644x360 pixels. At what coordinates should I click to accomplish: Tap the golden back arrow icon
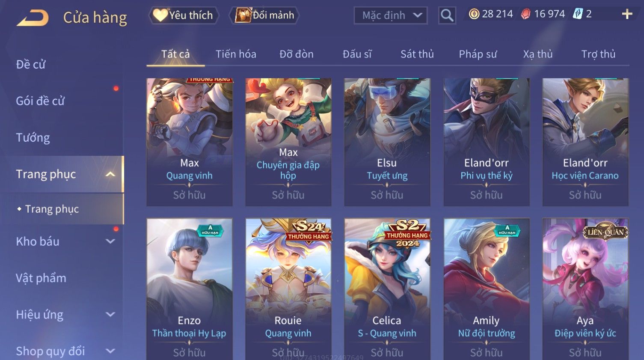33,18
